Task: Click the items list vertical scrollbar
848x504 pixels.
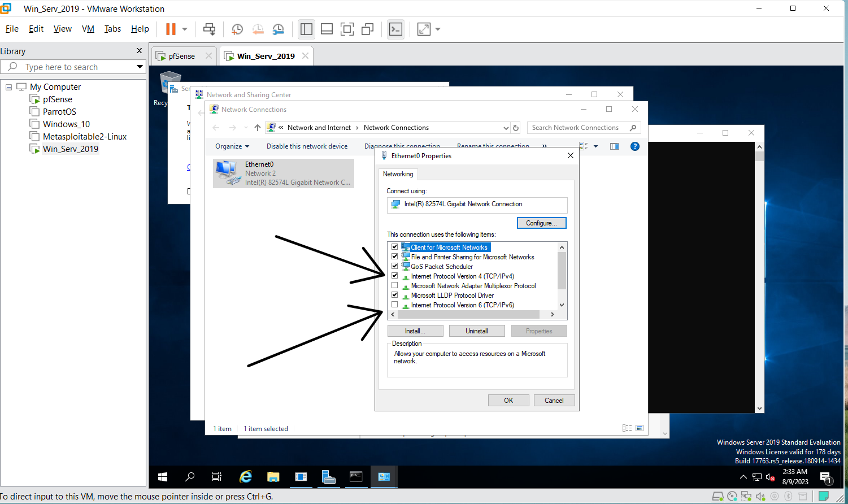Action: (562, 270)
